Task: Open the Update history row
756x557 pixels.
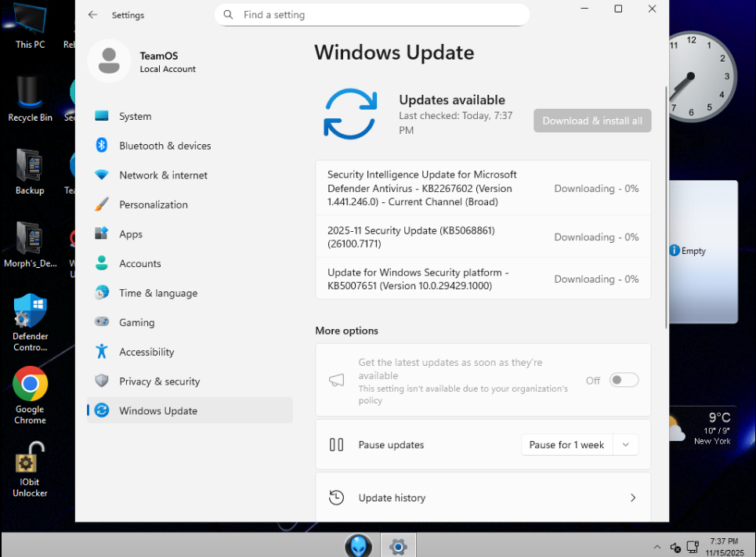Action: 483,497
